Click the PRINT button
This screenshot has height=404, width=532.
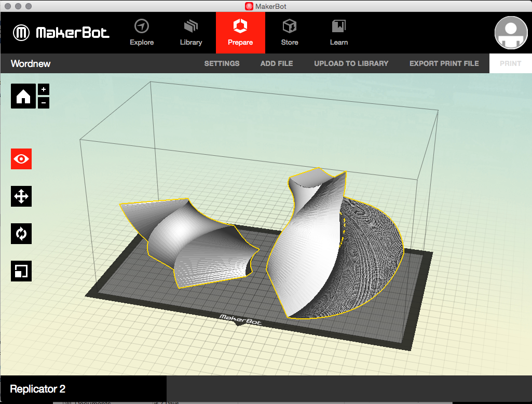[510, 63]
